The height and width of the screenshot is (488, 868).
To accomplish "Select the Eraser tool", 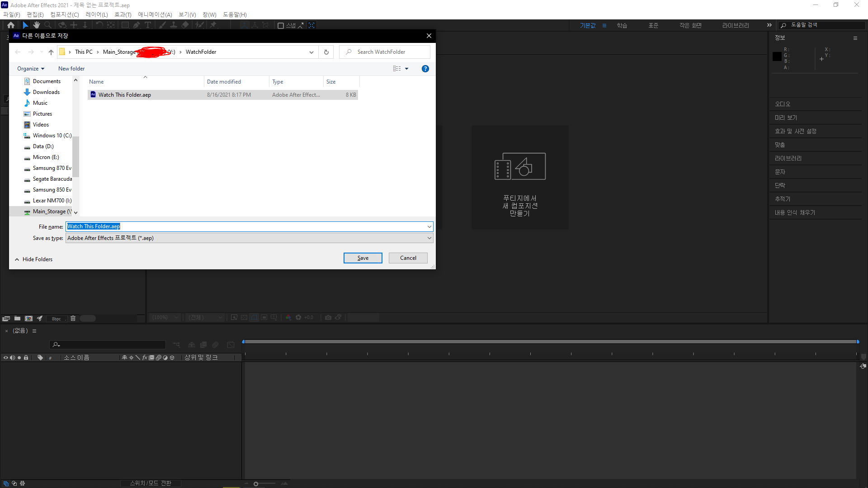I will tap(185, 25).
